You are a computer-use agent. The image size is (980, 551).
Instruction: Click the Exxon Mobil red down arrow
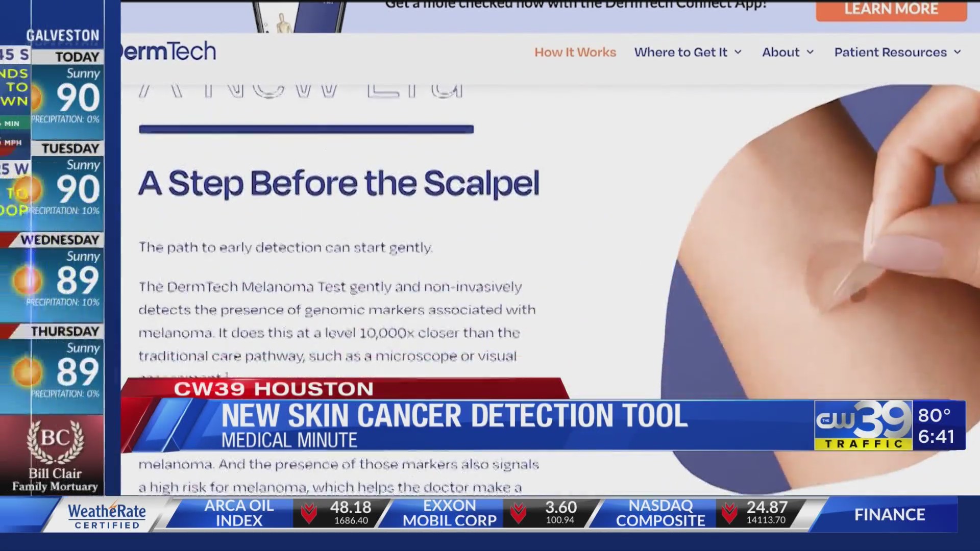(519, 513)
